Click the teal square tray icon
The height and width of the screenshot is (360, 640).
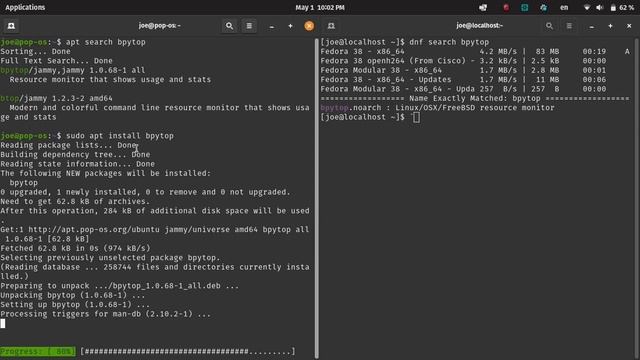(524, 7)
